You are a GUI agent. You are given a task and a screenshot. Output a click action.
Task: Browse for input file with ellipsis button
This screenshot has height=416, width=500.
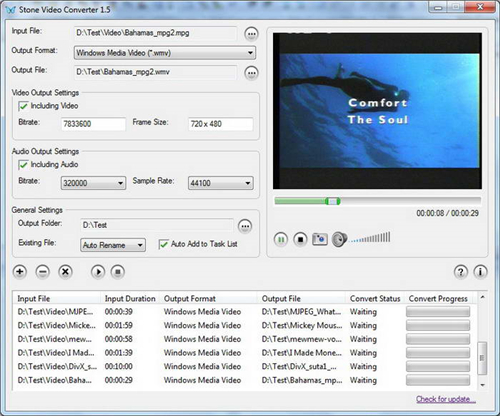click(251, 34)
